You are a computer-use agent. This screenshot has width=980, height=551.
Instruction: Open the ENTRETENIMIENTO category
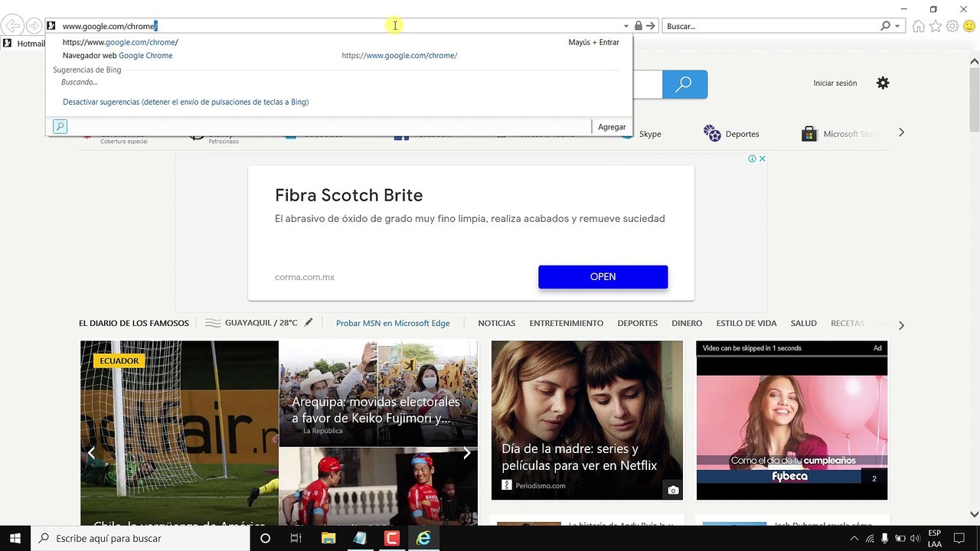[567, 323]
